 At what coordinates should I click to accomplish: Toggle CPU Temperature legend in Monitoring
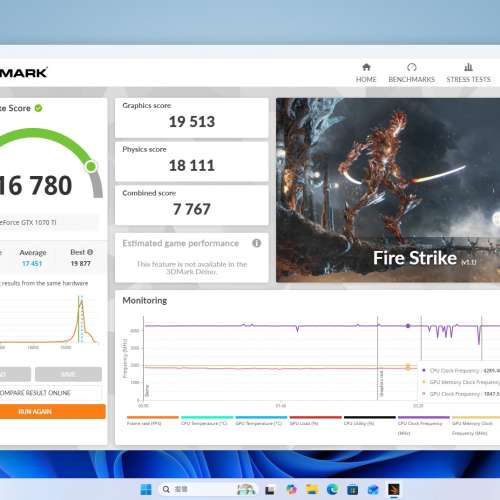(207, 421)
